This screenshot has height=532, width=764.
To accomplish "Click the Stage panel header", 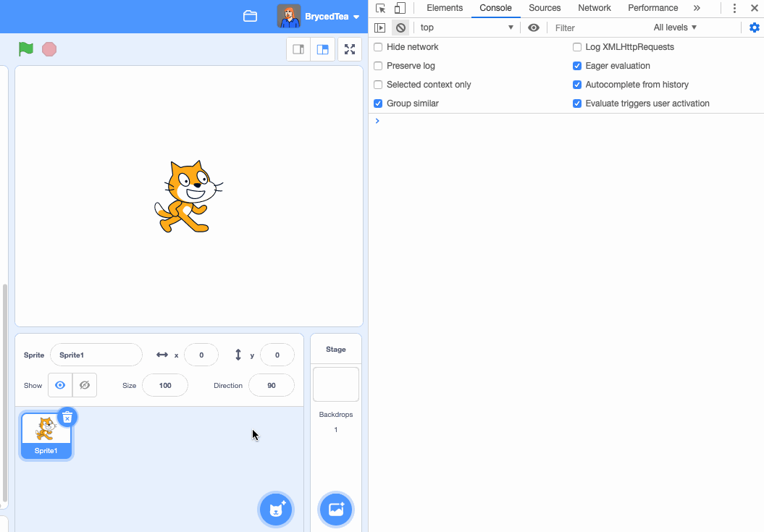I will [x=336, y=349].
